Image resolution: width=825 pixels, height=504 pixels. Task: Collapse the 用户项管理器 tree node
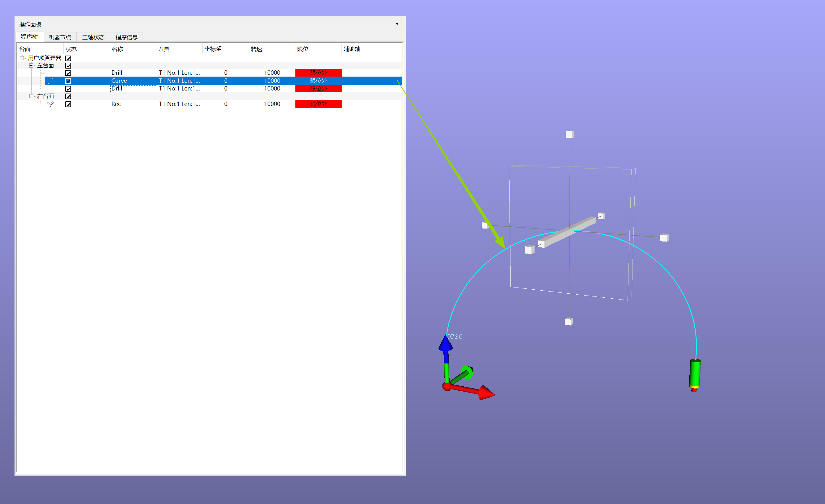point(22,58)
